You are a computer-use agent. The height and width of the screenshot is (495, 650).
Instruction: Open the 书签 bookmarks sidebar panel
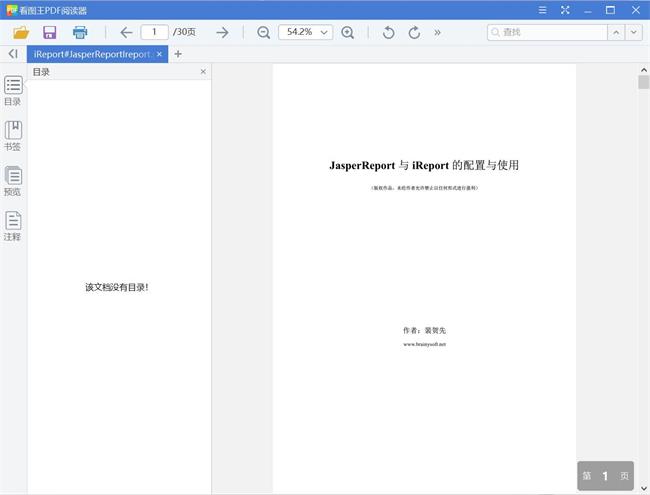(13, 136)
